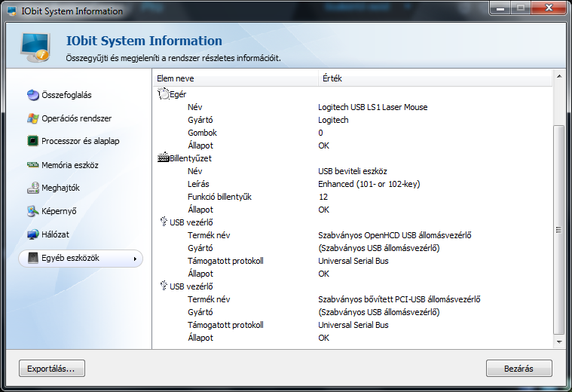
Task: Click the Bezárás button
Action: (518, 369)
